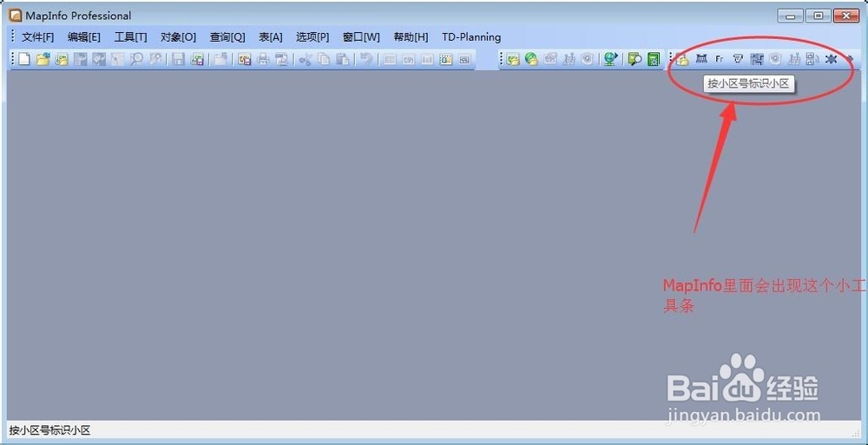Viewport: 868px width, 445px height.
Task: Click the Paste clipboard icon
Action: pos(343,59)
